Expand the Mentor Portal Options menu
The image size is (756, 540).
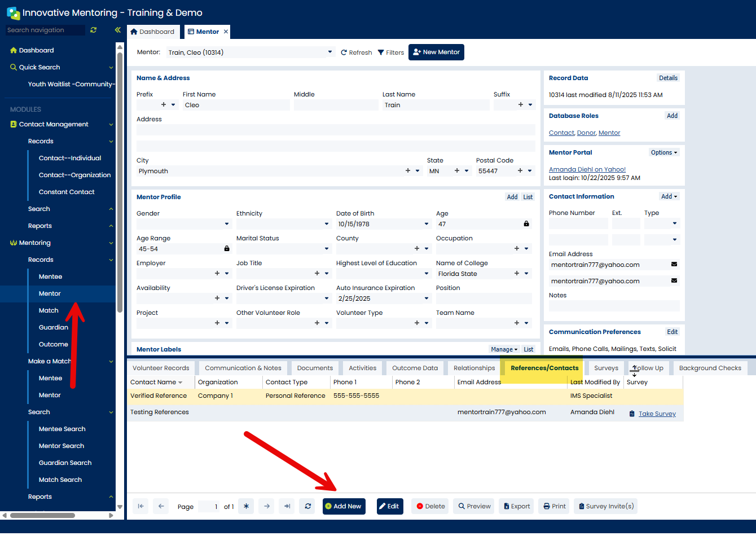[663, 152]
